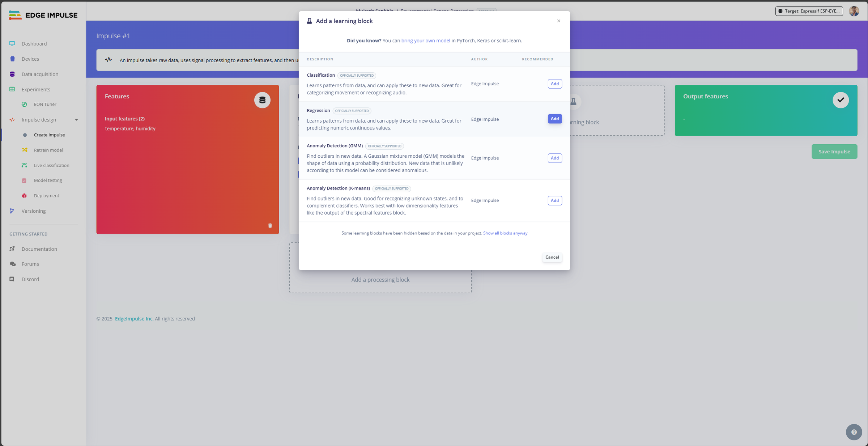
Task: Add the Anomaly Detection (GMM) block
Action: pyautogui.click(x=554, y=158)
